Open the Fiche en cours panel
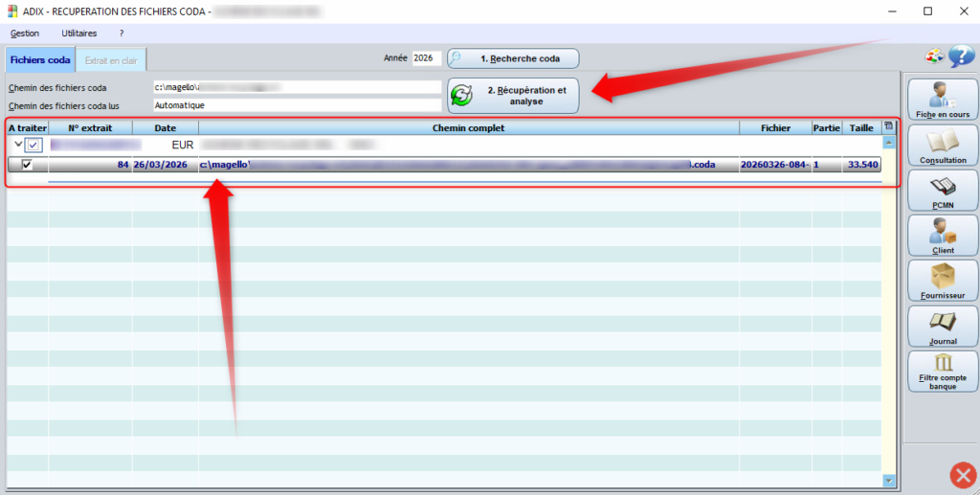The image size is (980, 495). pos(942,100)
